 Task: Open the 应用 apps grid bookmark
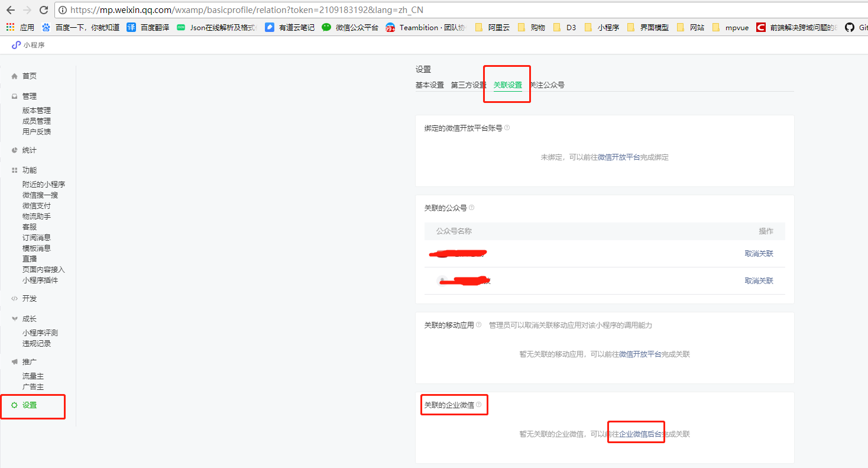20,27
